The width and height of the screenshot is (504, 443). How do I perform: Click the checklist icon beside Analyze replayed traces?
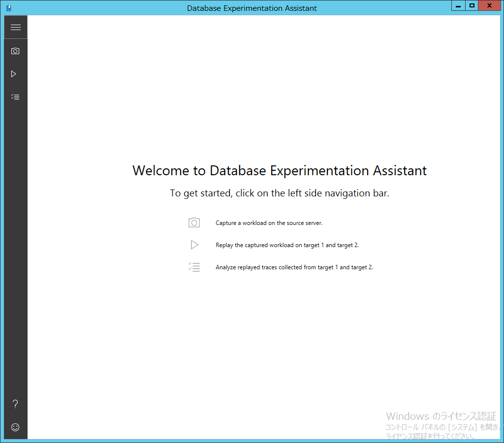click(x=194, y=267)
